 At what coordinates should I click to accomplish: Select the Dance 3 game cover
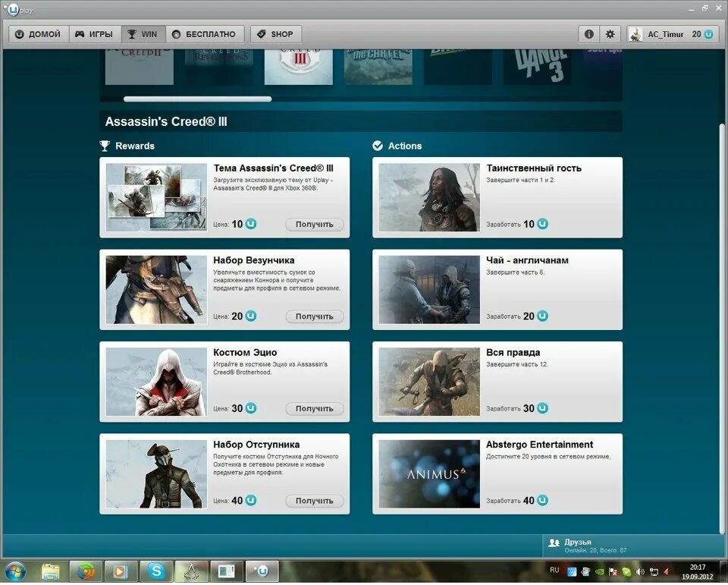[538, 67]
